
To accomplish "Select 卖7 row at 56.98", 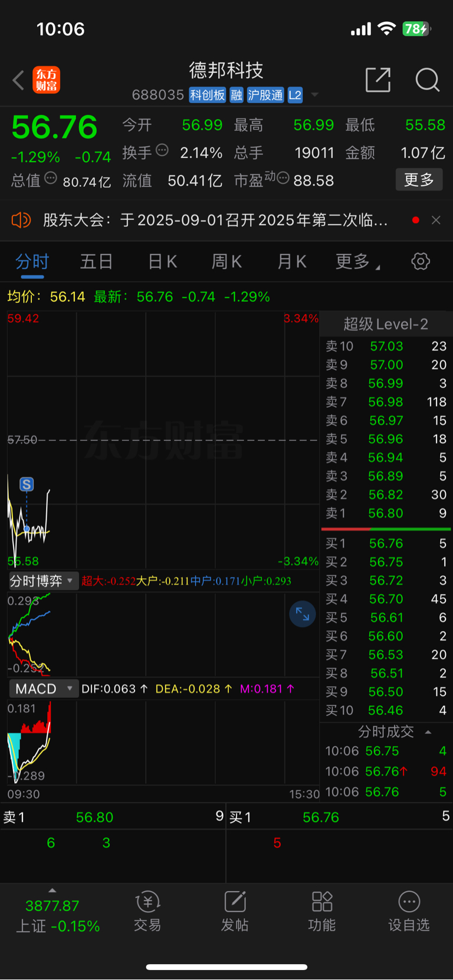I will (386, 402).
